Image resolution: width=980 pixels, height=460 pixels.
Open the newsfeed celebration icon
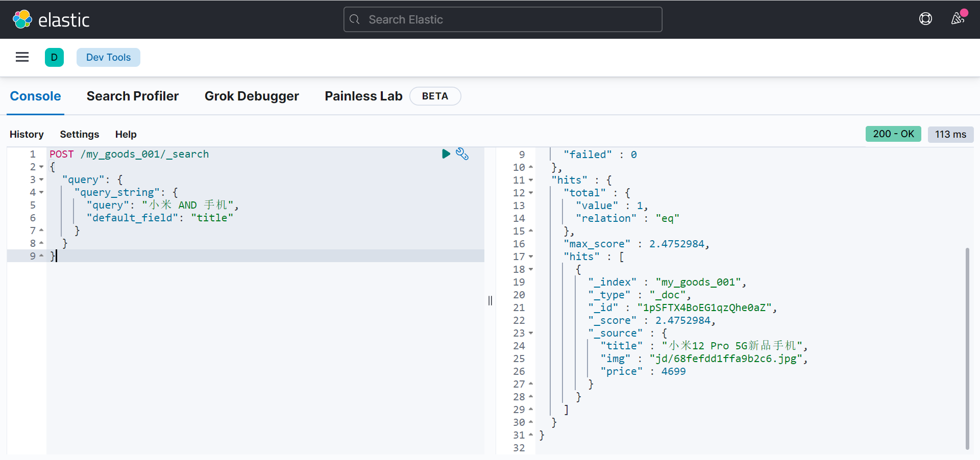tap(958, 18)
